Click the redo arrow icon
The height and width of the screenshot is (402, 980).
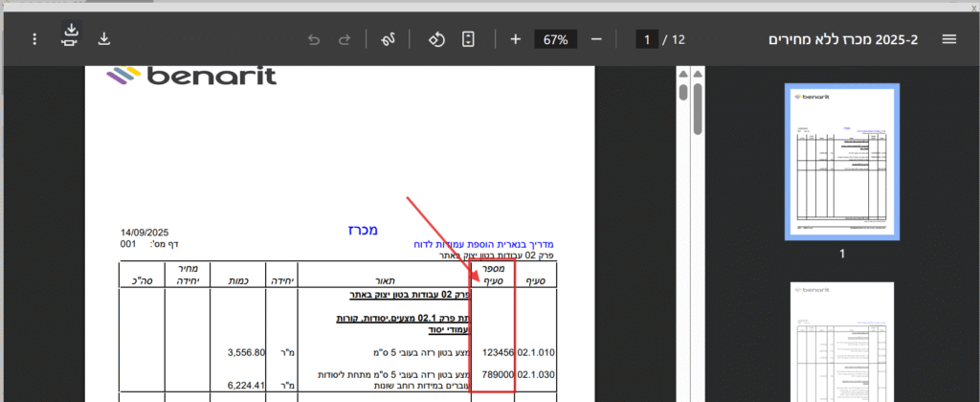click(345, 39)
